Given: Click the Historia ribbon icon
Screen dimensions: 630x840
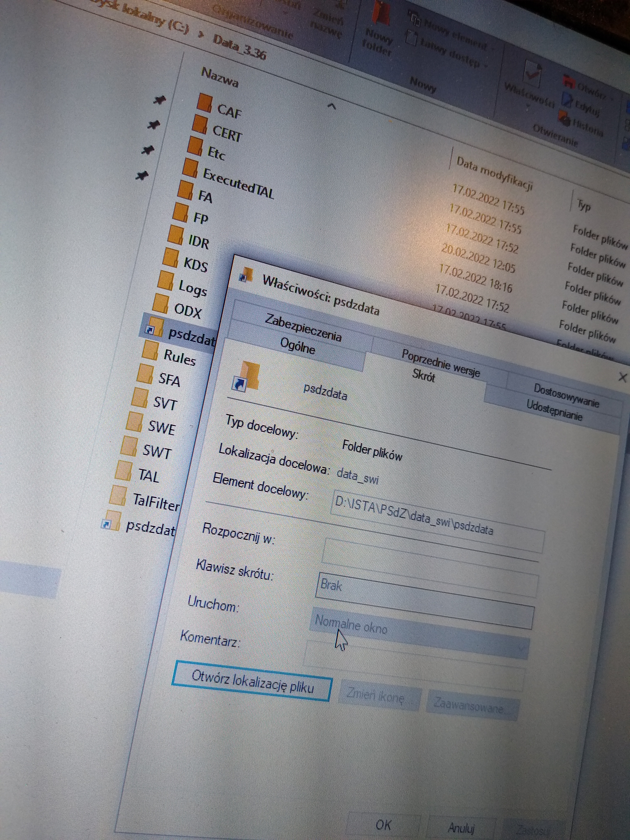Looking at the screenshot, I should [x=565, y=119].
